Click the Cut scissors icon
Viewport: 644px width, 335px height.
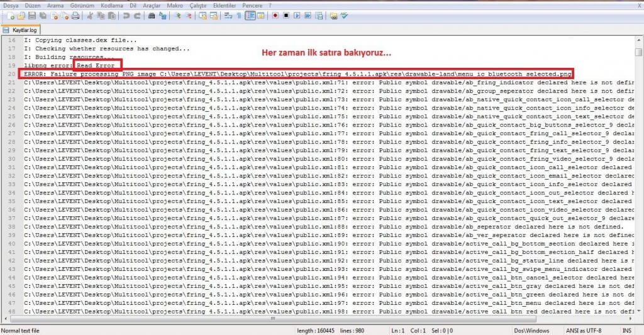(90, 16)
